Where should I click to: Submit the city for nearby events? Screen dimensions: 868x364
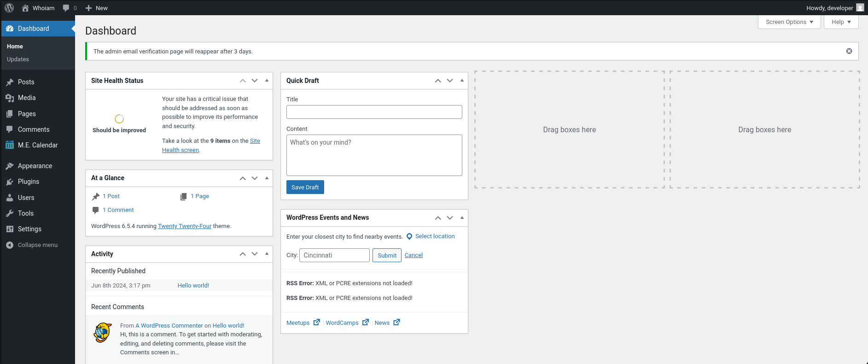[387, 255]
